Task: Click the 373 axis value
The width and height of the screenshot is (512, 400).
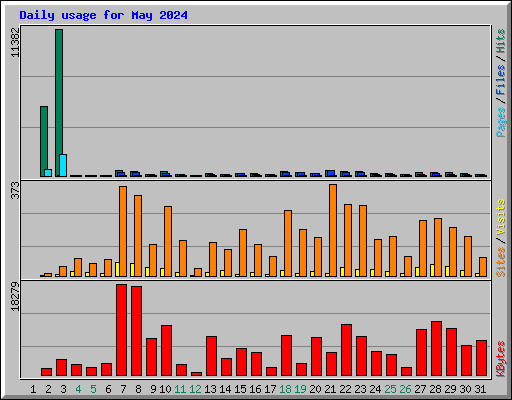Action: coord(15,190)
